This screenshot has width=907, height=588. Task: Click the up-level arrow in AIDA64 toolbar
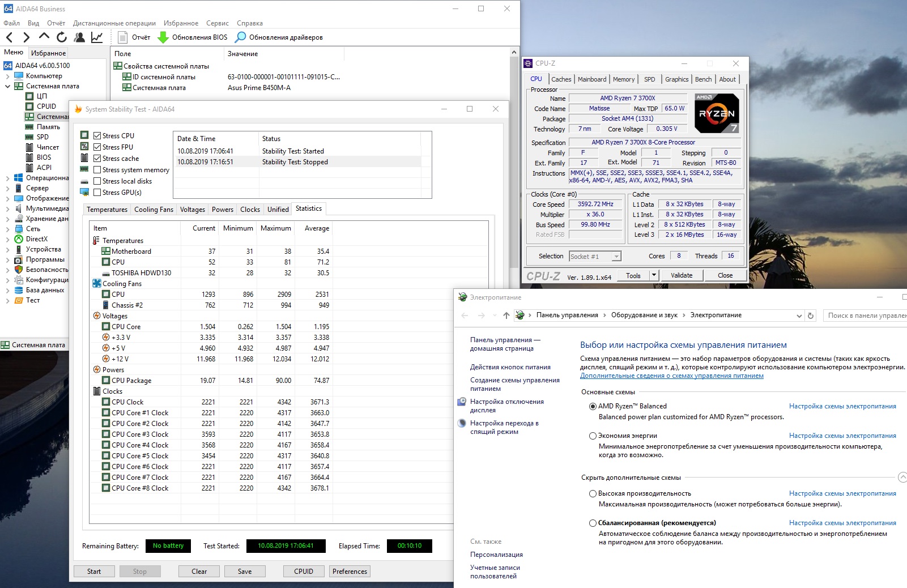point(44,37)
